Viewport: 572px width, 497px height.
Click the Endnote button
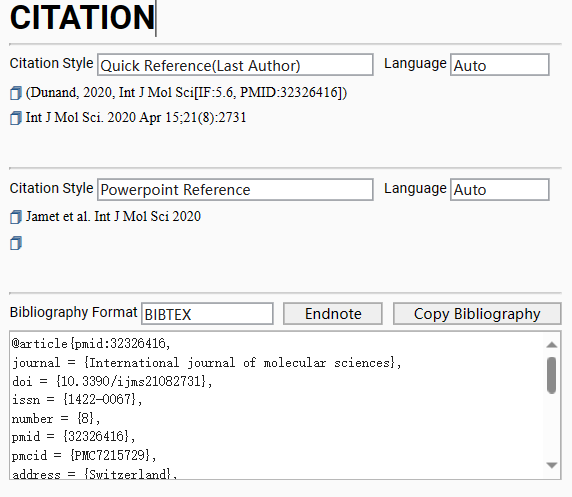(333, 314)
